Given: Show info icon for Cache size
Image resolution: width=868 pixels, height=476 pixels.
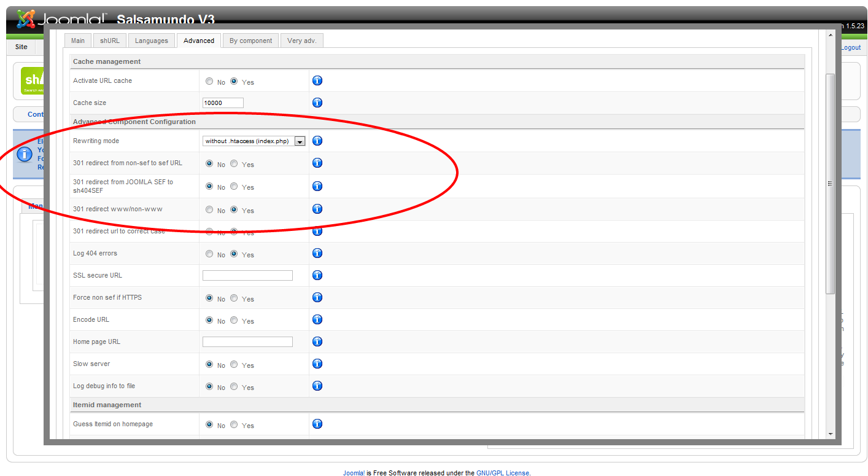Looking at the screenshot, I should tap(317, 103).
